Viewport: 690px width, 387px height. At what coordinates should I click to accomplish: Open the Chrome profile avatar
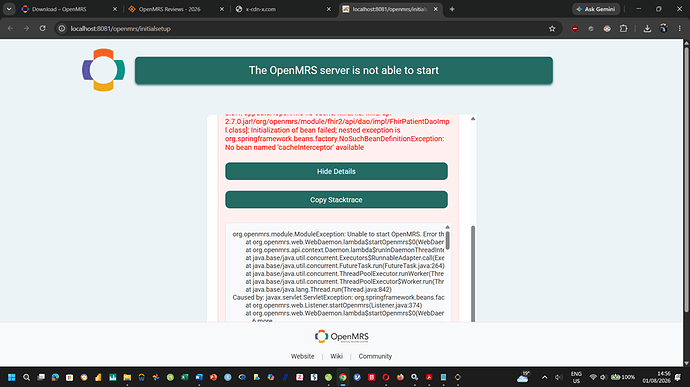[x=664, y=28]
